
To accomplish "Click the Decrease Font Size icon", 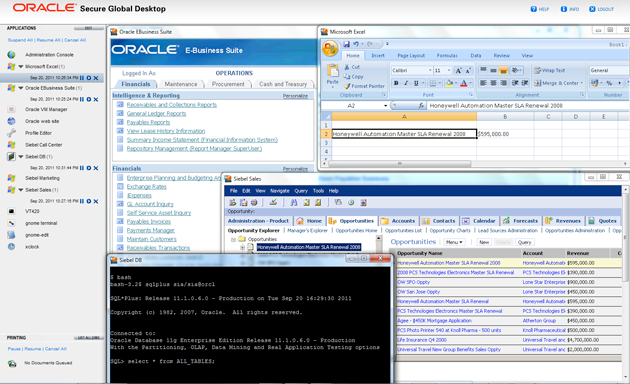I will click(468, 71).
